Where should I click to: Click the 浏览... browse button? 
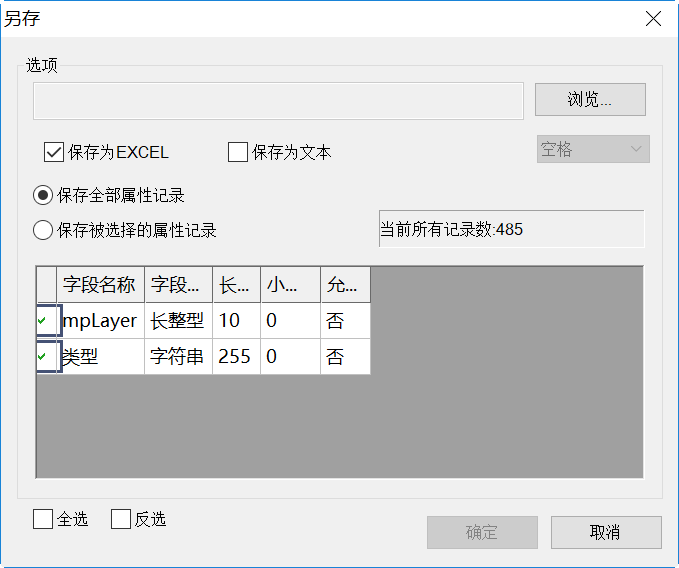click(x=590, y=100)
